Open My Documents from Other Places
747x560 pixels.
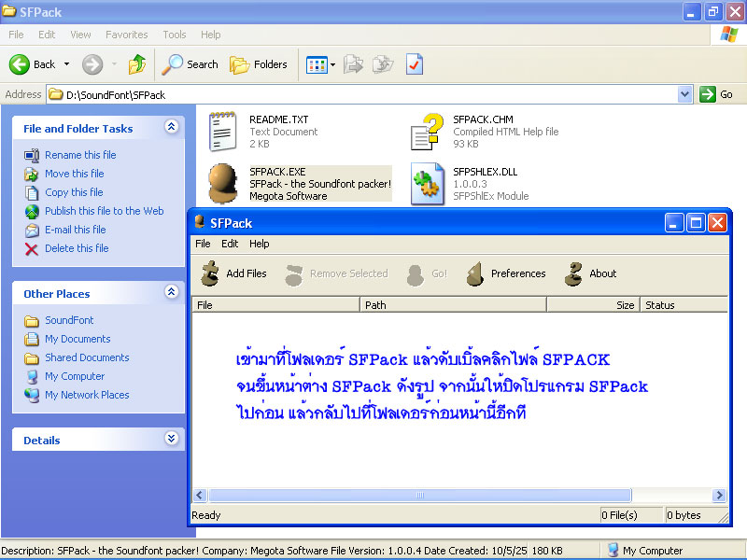78,339
